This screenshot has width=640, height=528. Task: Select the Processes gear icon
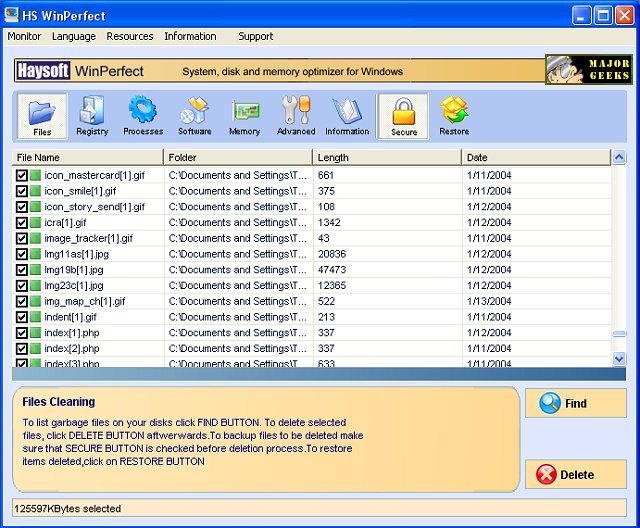point(143,116)
